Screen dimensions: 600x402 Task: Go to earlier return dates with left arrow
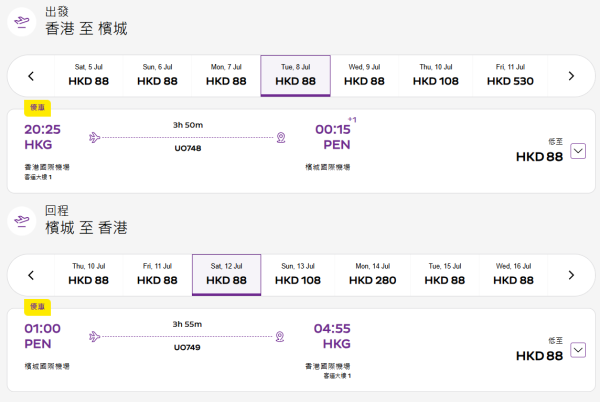coord(31,275)
